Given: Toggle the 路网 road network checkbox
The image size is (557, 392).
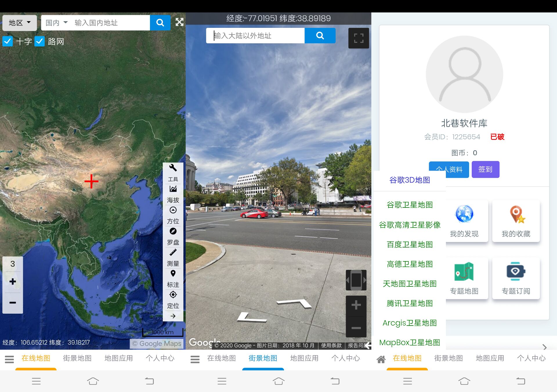Looking at the screenshot, I should (39, 41).
